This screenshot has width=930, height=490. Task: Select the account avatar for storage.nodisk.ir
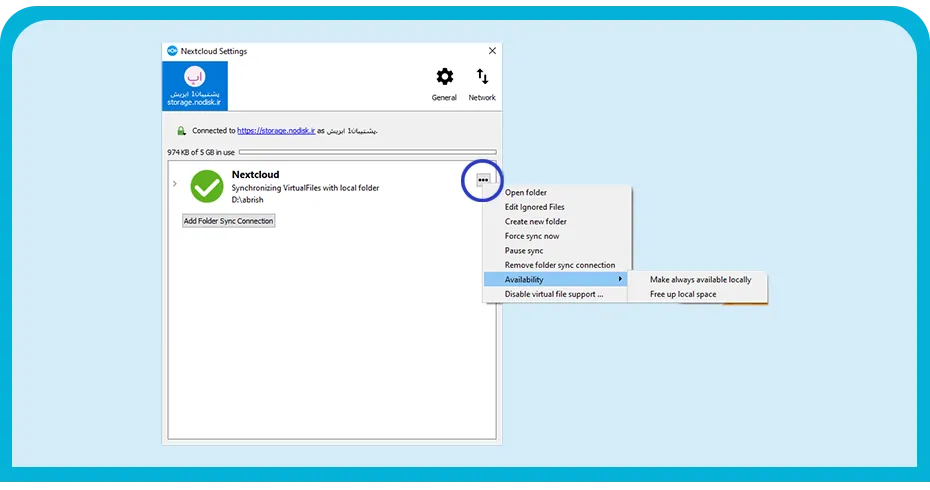195,77
